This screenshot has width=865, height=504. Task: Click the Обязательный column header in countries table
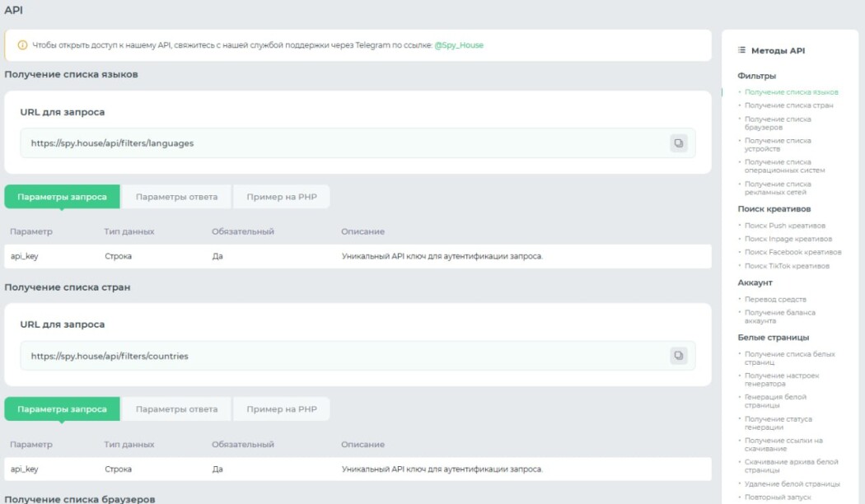243,445
